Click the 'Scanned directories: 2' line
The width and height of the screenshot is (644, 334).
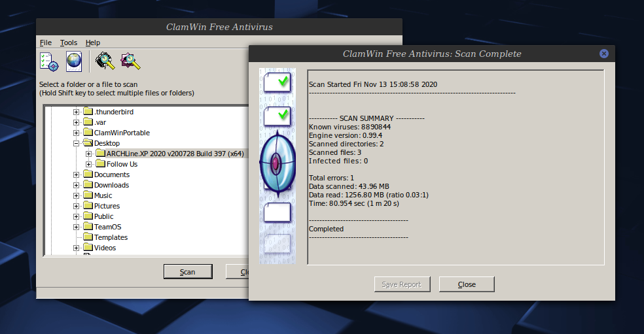(x=346, y=144)
